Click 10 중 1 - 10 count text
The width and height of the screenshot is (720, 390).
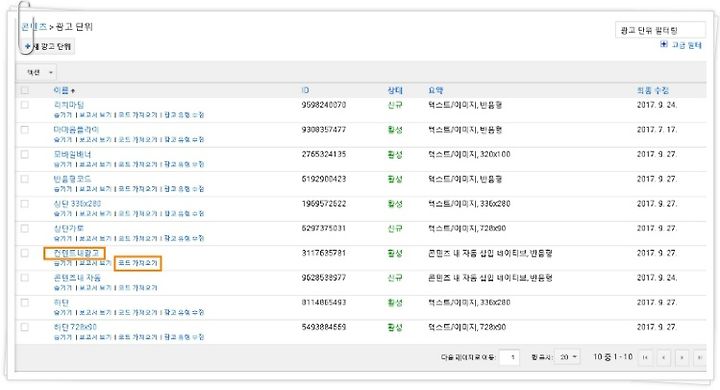(x=613, y=357)
